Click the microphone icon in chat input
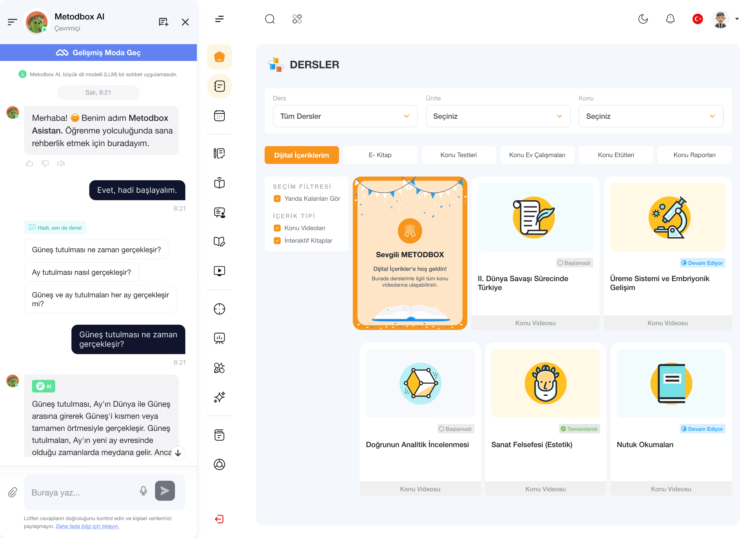Viewport: 756px width, 538px height. tap(143, 491)
